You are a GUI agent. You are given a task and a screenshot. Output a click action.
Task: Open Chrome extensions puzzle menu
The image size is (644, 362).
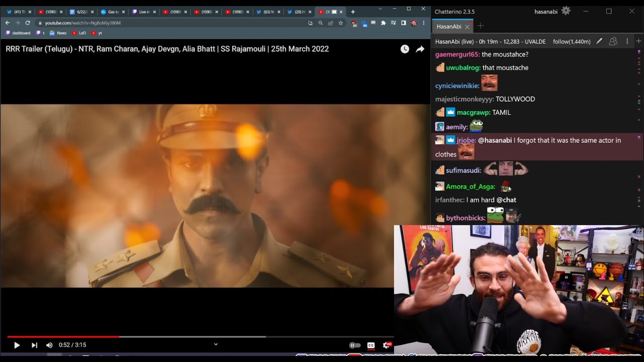(x=383, y=23)
